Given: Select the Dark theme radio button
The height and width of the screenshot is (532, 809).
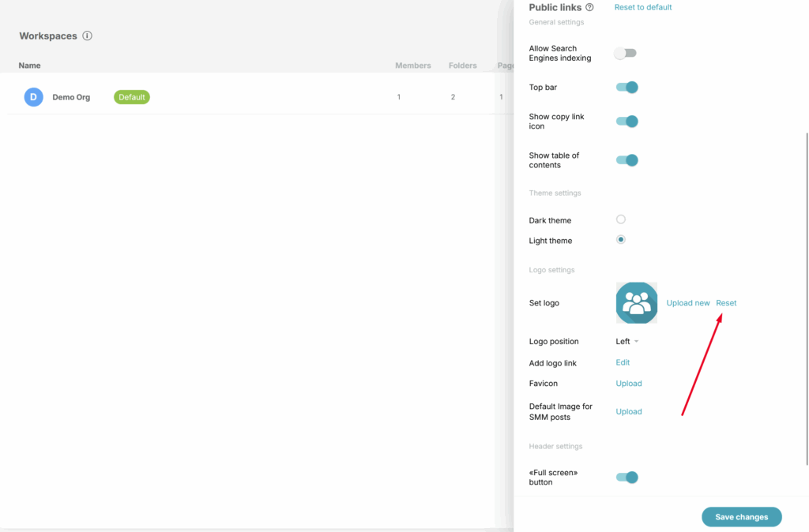Looking at the screenshot, I should click(x=621, y=219).
